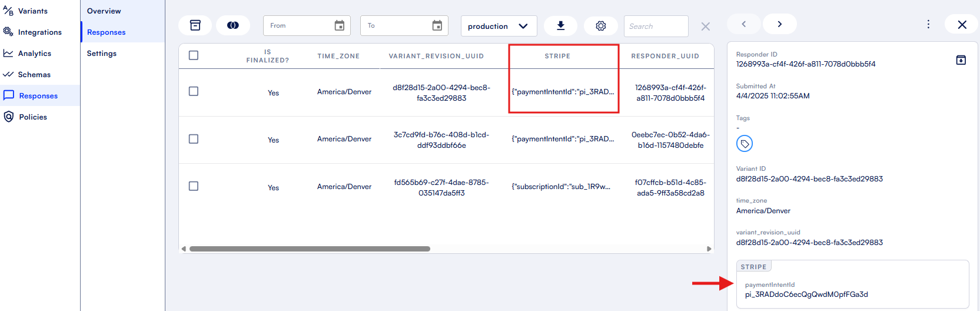This screenshot has width=980, height=311.
Task: Open Variants in the sidebar
Action: tap(33, 11)
